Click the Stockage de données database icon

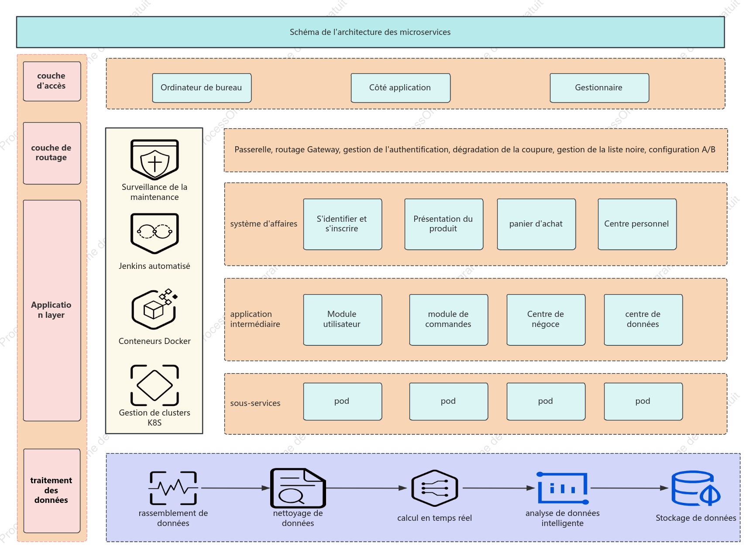[x=696, y=488]
